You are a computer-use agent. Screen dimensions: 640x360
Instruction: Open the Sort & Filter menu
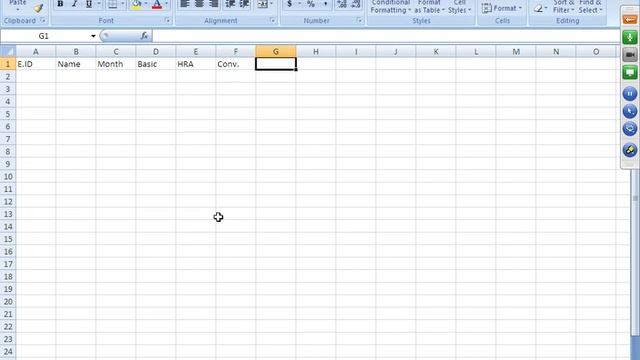point(564,7)
